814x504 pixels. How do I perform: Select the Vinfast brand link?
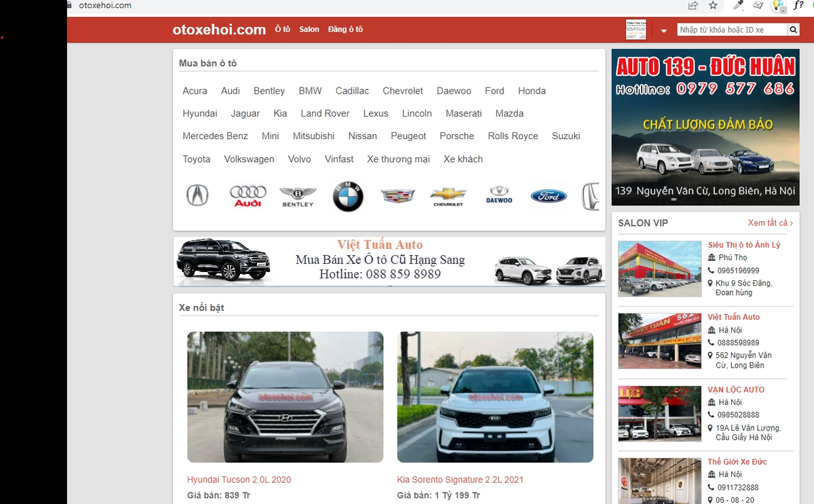(x=339, y=159)
